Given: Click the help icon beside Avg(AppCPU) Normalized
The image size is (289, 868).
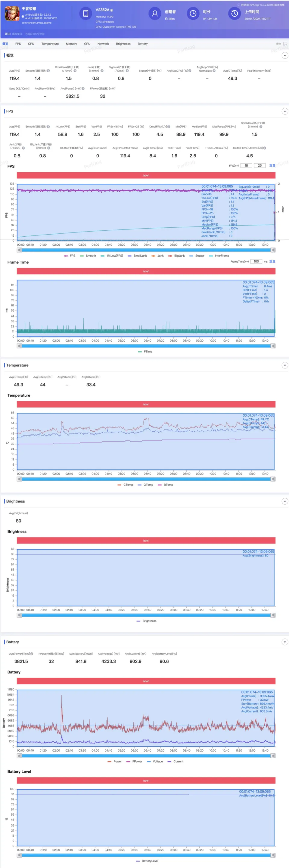Looking at the screenshot, I should 214,71.
